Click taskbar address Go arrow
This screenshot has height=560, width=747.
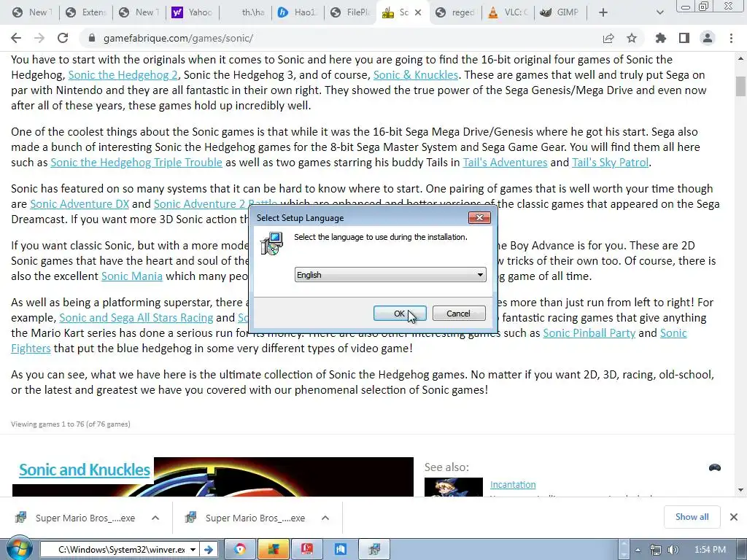tap(208, 550)
